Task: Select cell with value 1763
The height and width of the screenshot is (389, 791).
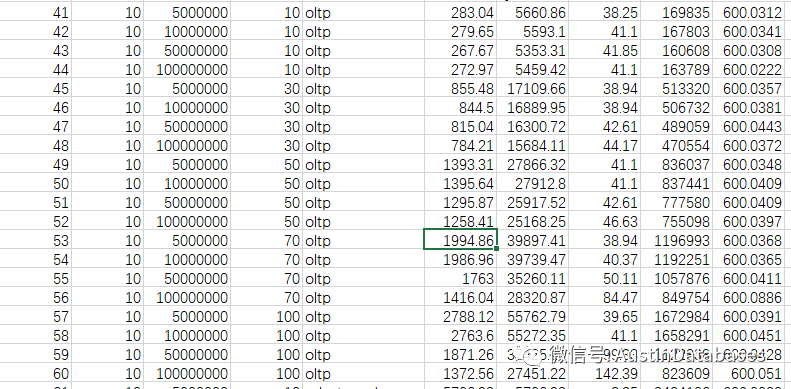Action: tap(460, 278)
